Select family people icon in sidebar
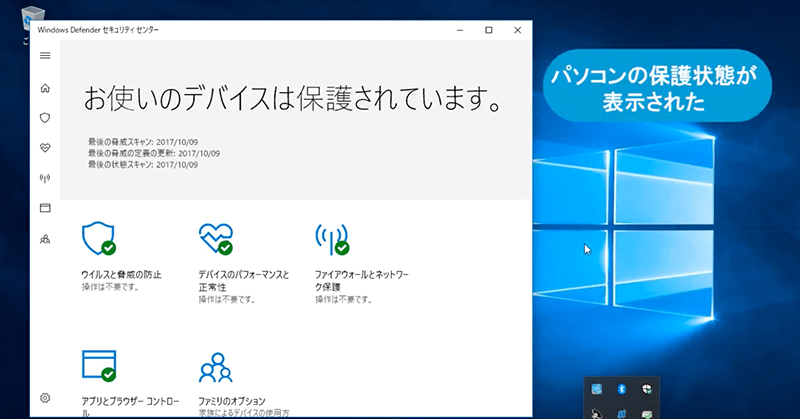The height and width of the screenshot is (419, 800). tap(45, 239)
